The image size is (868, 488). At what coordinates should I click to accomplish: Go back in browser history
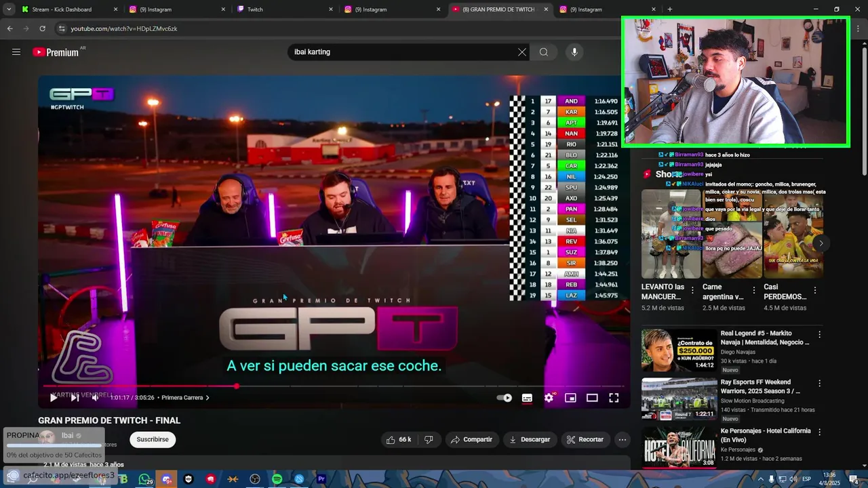click(x=9, y=28)
